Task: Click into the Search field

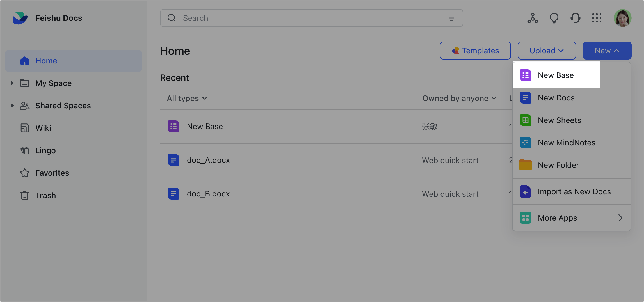Action: pyautogui.click(x=309, y=18)
